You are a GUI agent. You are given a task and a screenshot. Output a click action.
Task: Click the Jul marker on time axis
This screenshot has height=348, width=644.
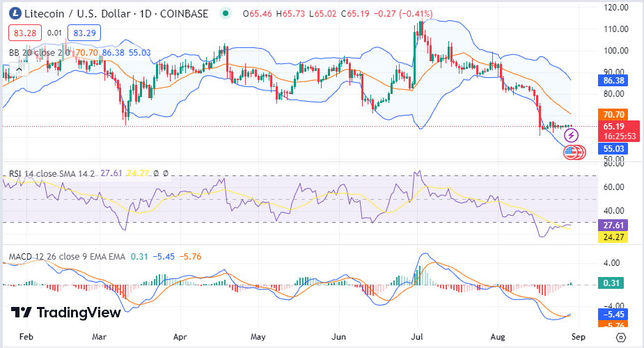[x=418, y=335]
